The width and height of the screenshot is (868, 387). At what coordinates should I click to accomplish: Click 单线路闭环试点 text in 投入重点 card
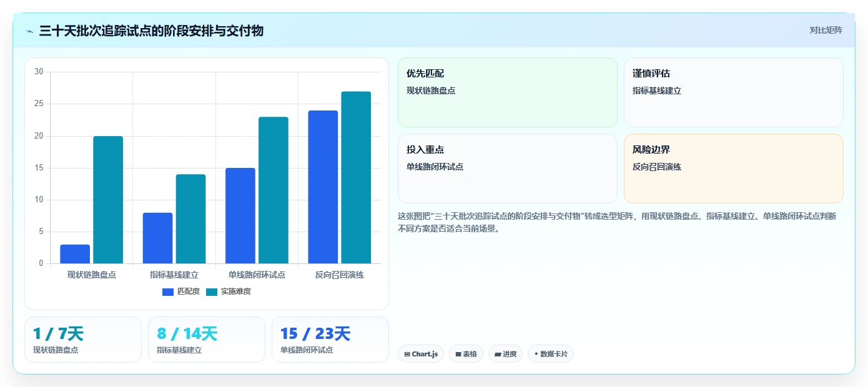coord(435,167)
